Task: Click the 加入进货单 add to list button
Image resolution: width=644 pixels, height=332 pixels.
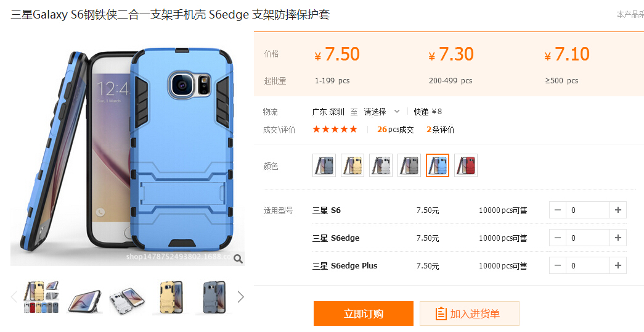Action: pyautogui.click(x=470, y=313)
